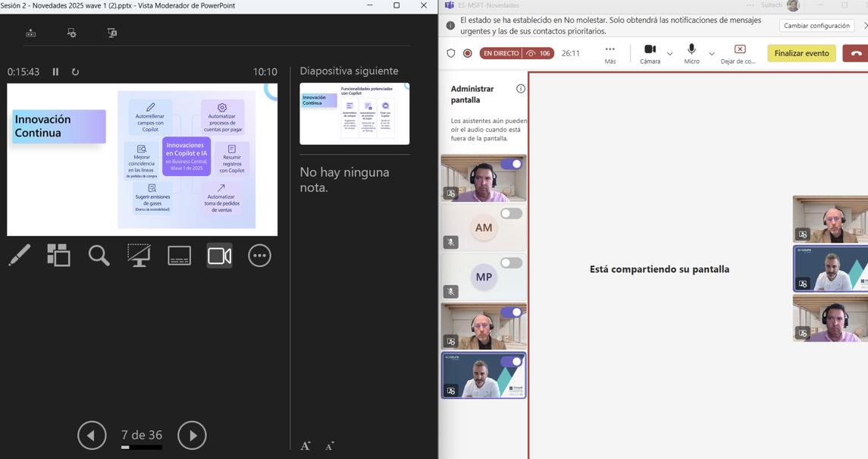Click the MP avatar tile
868x459 pixels.
(x=484, y=277)
